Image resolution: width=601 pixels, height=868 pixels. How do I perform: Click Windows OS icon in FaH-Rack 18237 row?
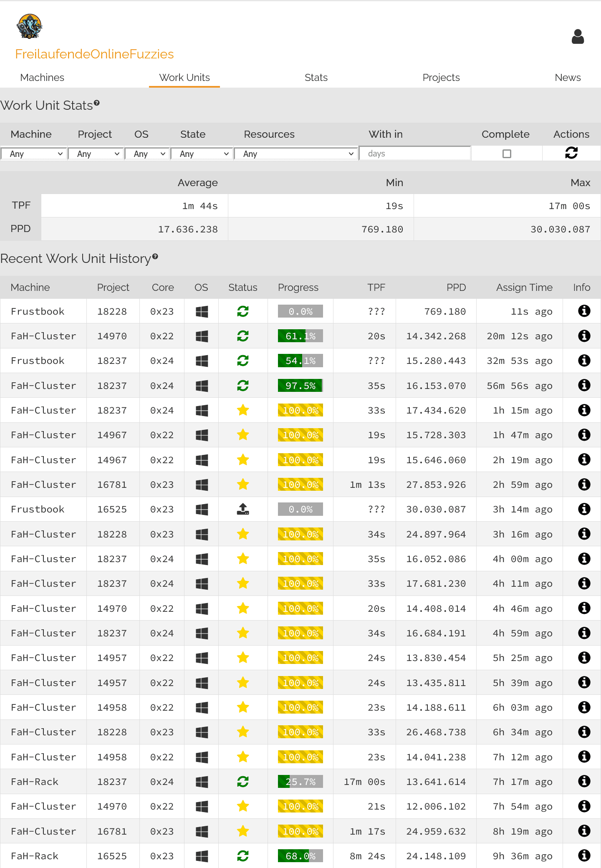[202, 782]
